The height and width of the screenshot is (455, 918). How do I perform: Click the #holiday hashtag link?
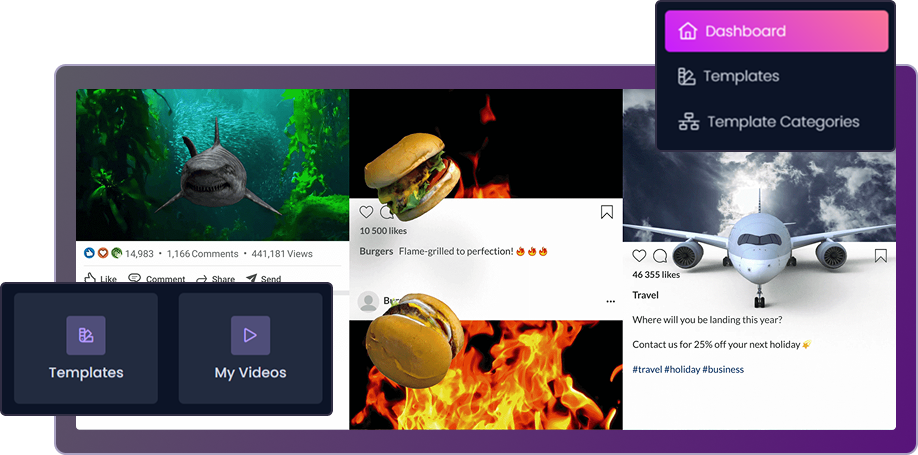click(x=682, y=370)
